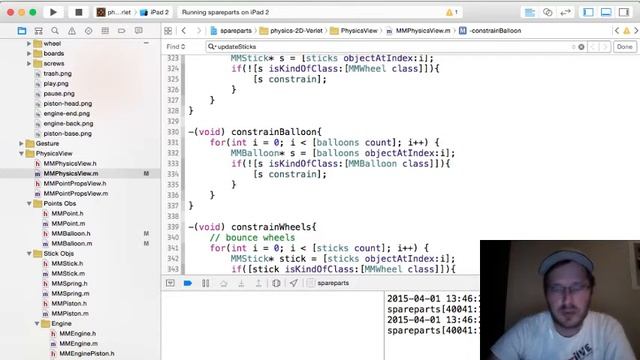Step into in the debug bar

(241, 283)
